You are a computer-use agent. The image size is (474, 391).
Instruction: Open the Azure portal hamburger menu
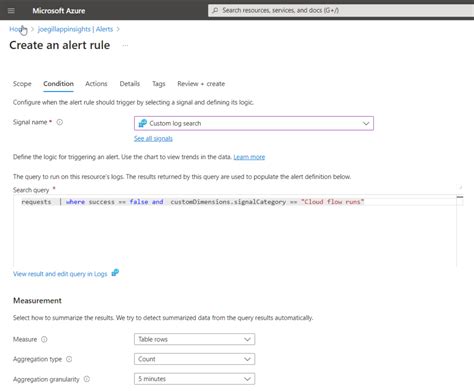click(x=11, y=11)
